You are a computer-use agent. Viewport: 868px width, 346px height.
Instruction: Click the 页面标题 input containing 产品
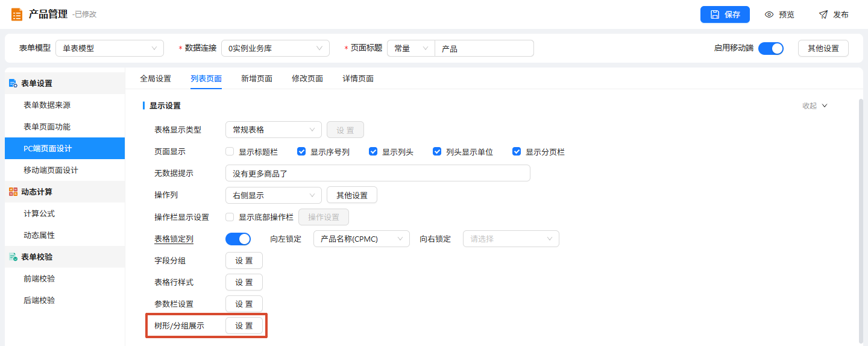484,48
